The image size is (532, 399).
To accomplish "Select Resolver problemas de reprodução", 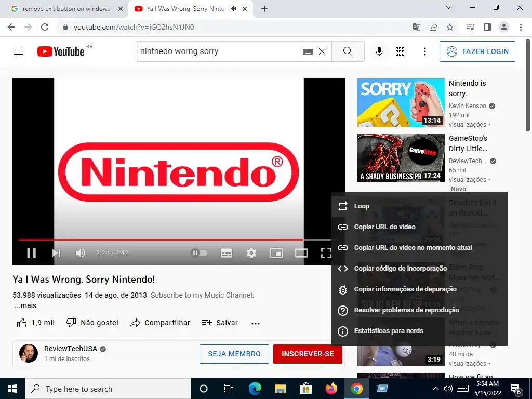I will point(420,310).
